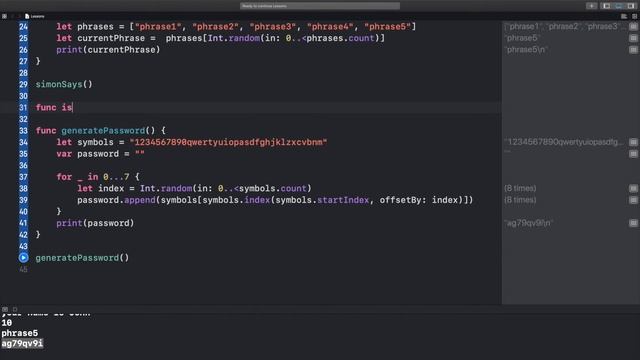640x360 pixels.
Task: Click the activity status bar at the top
Action: (320, 6)
